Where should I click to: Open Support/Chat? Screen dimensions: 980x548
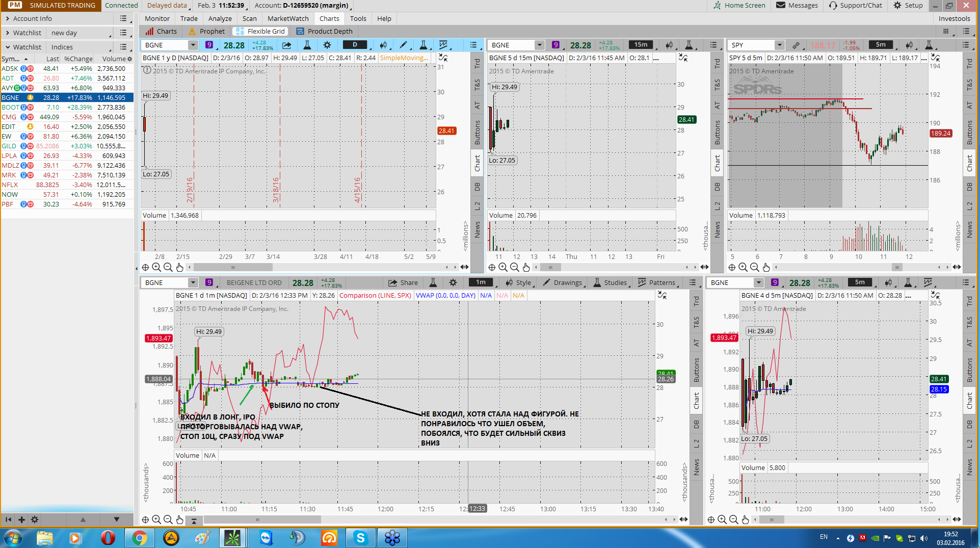point(855,5)
